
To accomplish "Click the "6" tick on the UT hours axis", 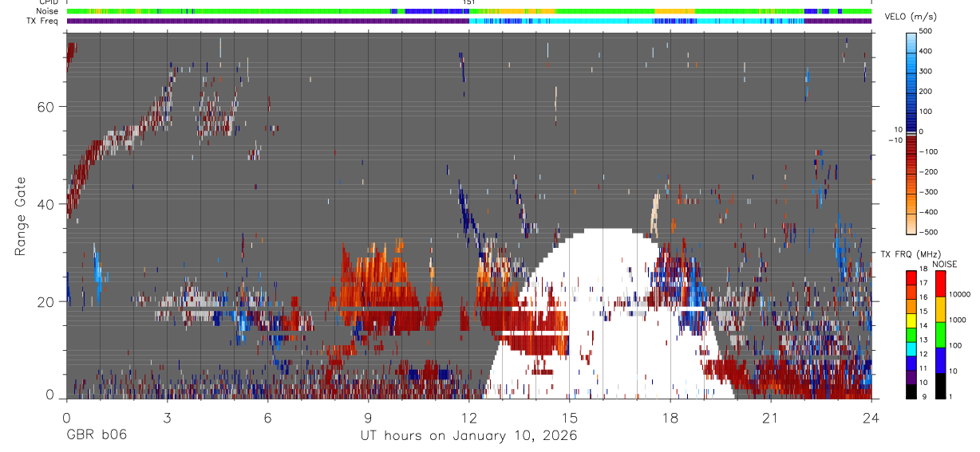I will 267,418.
